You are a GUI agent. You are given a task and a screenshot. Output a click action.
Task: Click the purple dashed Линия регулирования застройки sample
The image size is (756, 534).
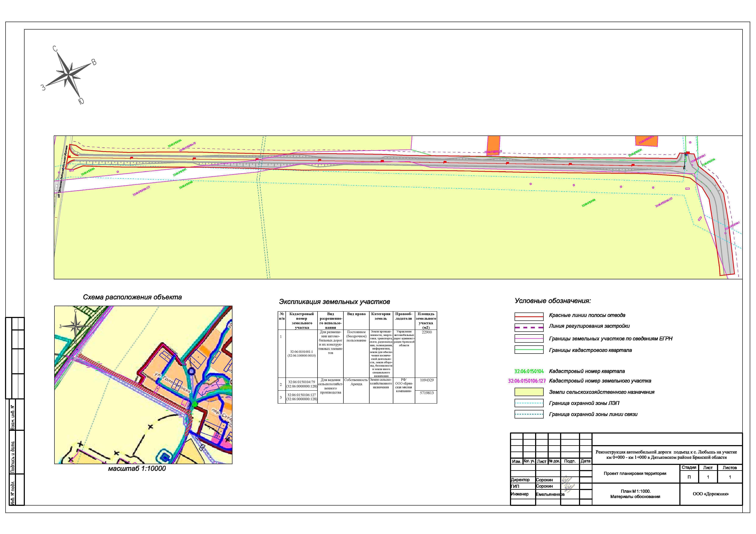(x=529, y=328)
